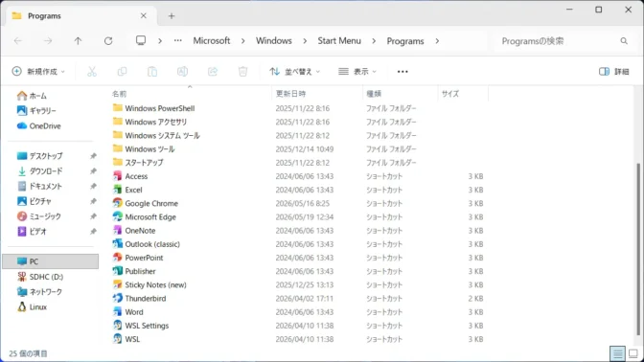Select the WSL shortcut row

pos(299,339)
